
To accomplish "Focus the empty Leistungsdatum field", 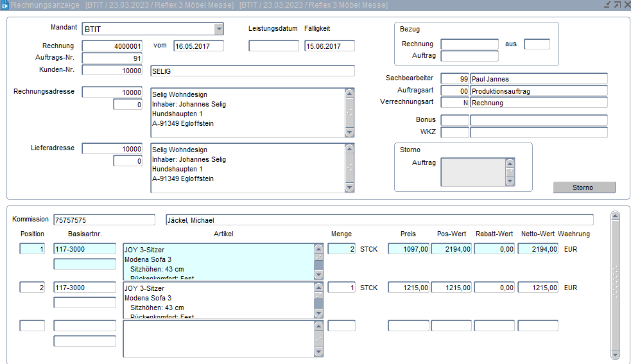I will pyautogui.click(x=273, y=46).
